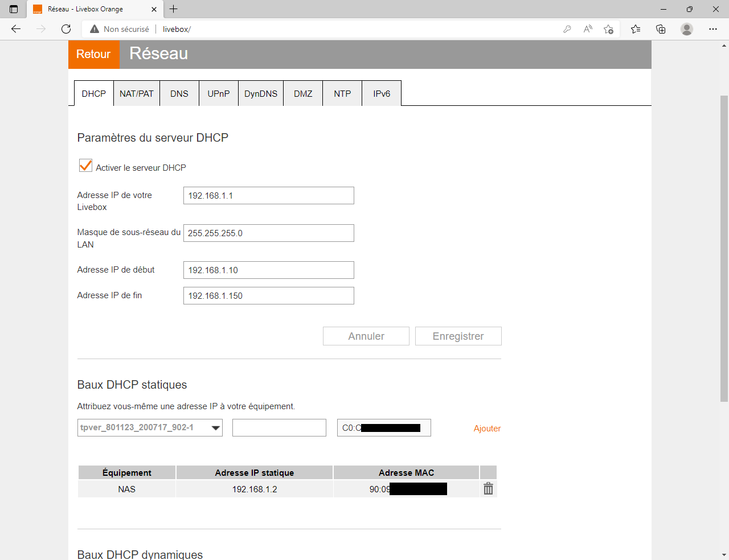Toggle Activer le serveur DHCP checkbox
729x560 pixels.
click(85, 166)
